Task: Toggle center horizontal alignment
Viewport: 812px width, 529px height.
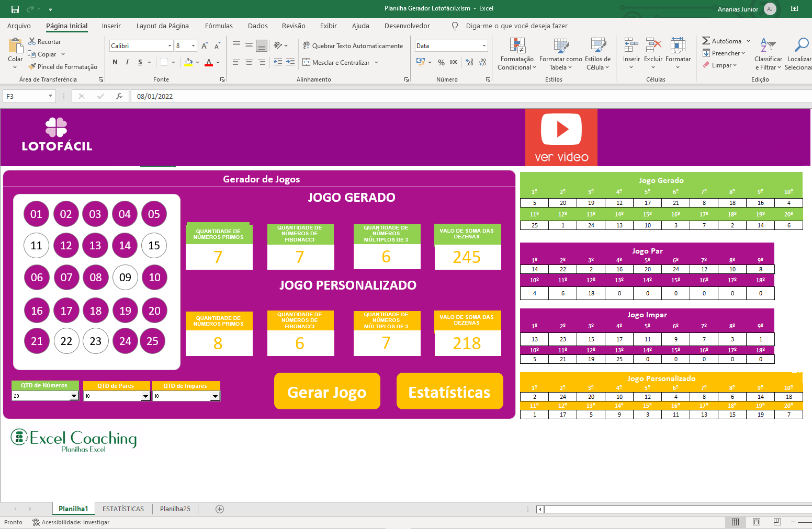Action: [249, 62]
